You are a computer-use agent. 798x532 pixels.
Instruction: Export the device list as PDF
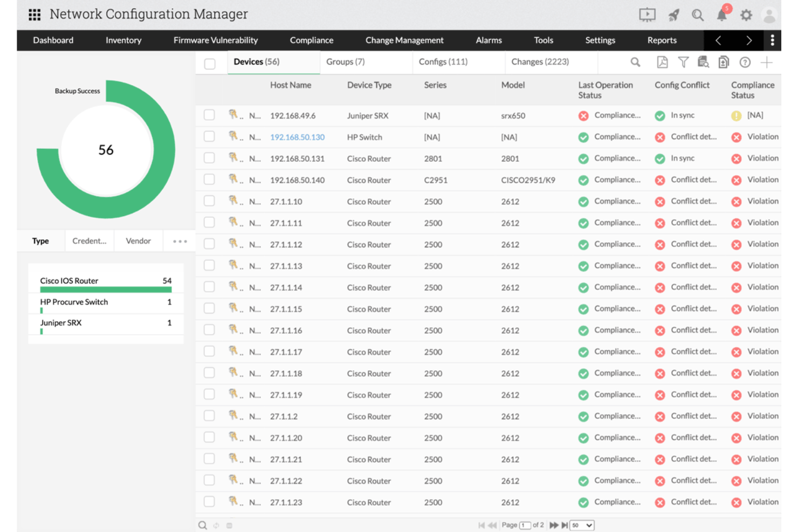(x=661, y=62)
